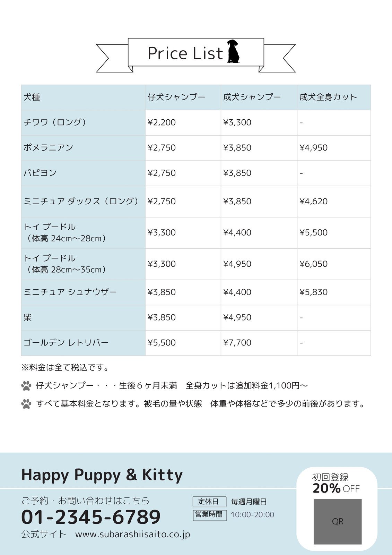Click the Happy Puppy & Kitty shop name
Screen dimensions: 392x555
tap(102, 475)
